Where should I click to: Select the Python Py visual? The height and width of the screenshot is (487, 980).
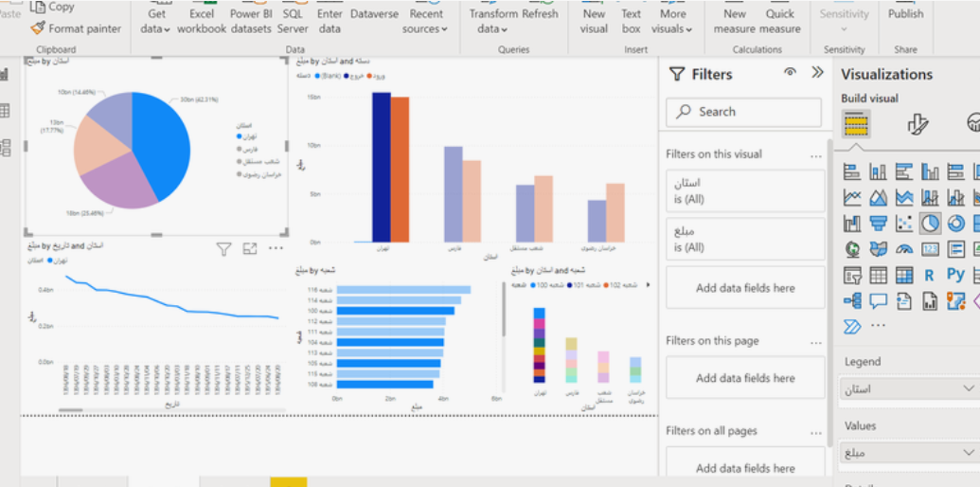955,275
